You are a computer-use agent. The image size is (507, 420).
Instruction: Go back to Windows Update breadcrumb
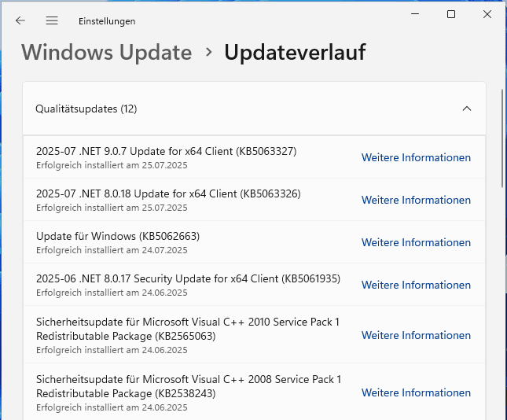coord(107,53)
